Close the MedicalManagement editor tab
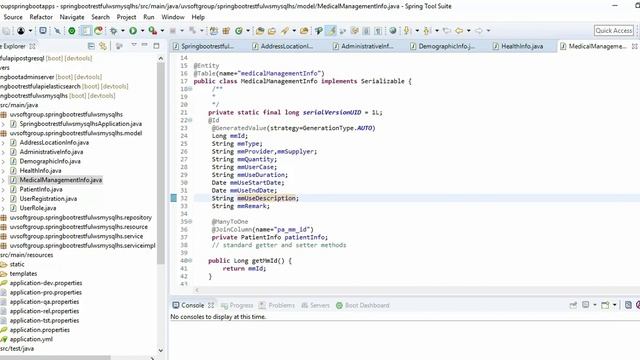This screenshot has height=360, width=640. click(x=634, y=46)
